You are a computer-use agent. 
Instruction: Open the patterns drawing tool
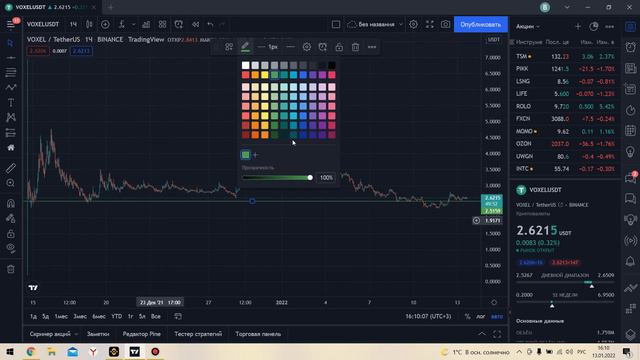pos(11,118)
